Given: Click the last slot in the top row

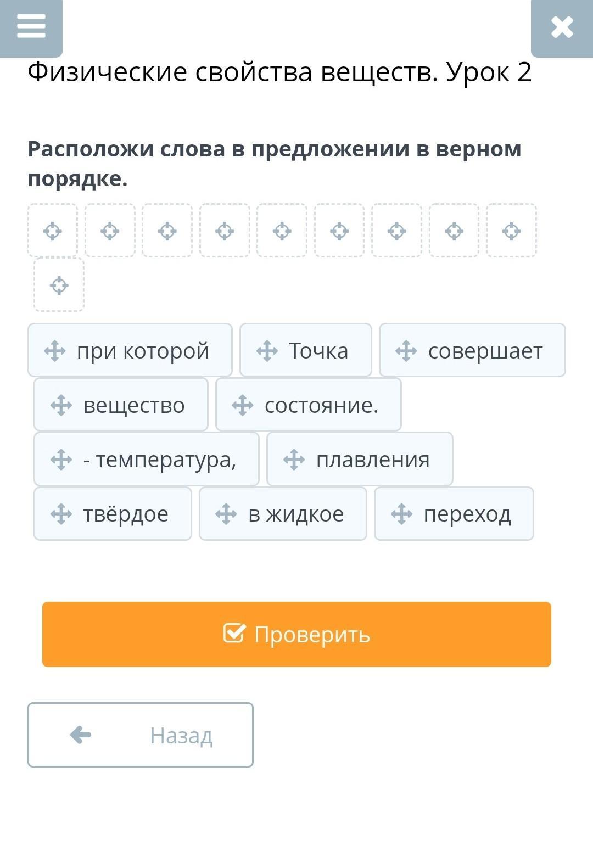Looking at the screenshot, I should pos(511,231).
